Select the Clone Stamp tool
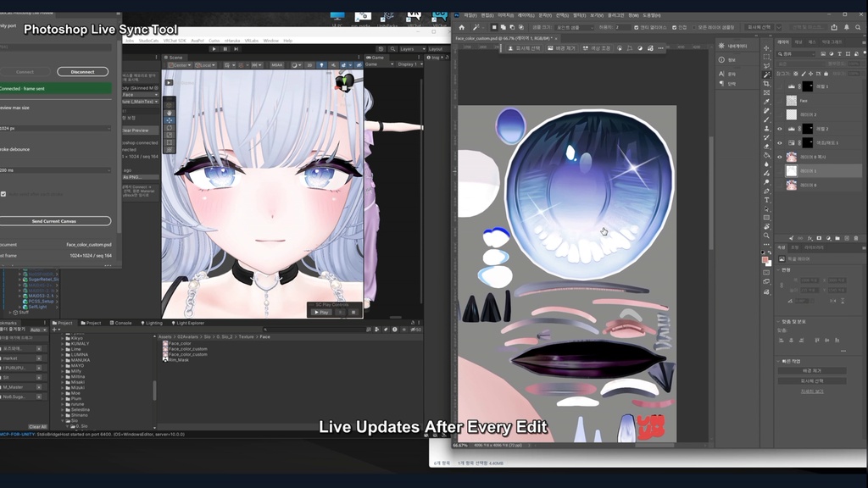This screenshot has width=868, height=488. pos(766,129)
